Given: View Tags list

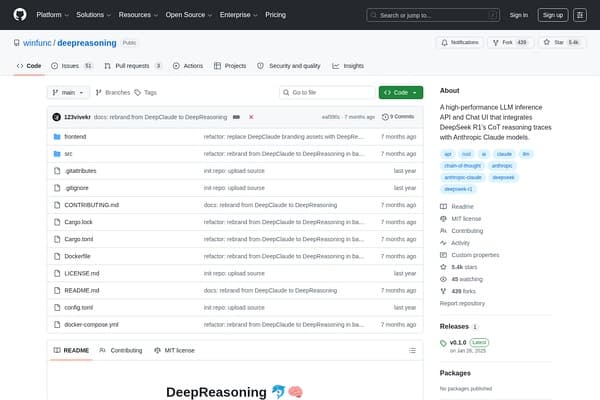Looking at the screenshot, I should [x=145, y=93].
